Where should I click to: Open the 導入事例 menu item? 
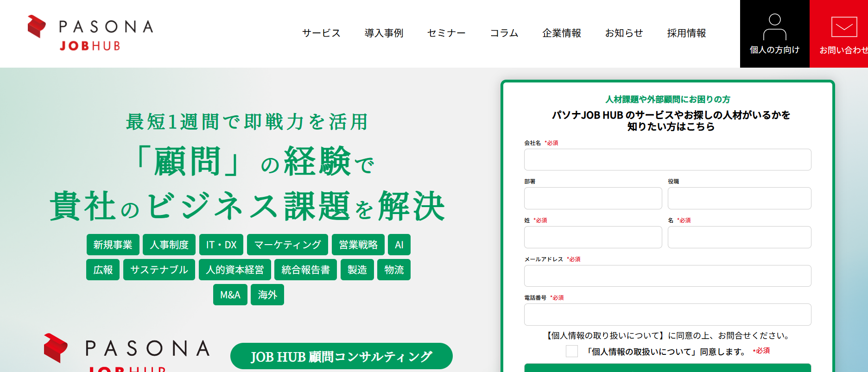coord(384,33)
